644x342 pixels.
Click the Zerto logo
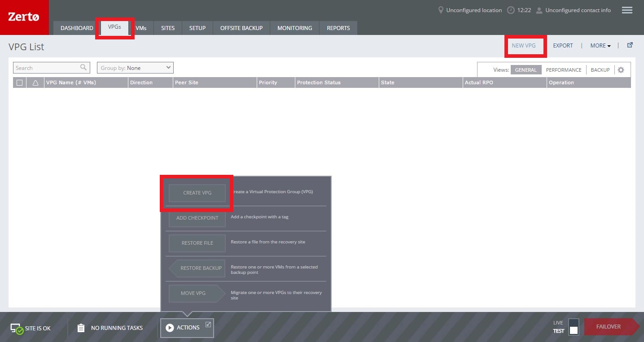pyautogui.click(x=24, y=17)
